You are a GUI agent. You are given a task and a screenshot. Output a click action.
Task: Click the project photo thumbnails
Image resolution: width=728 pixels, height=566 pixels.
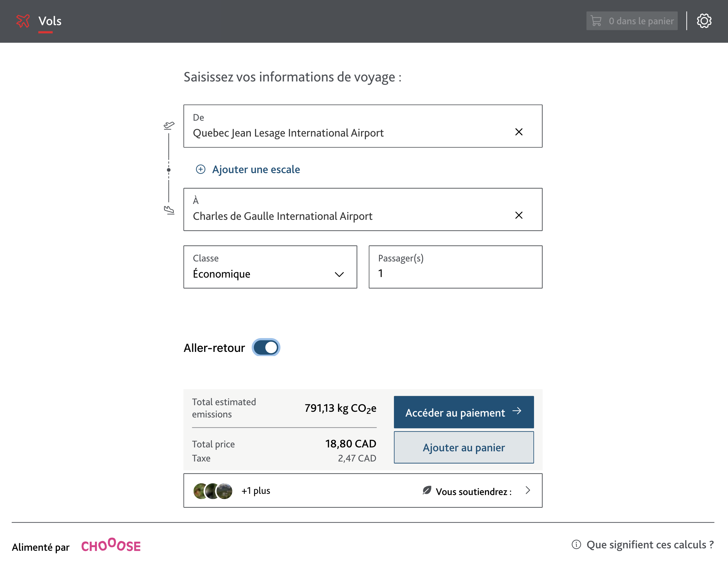coord(213,491)
